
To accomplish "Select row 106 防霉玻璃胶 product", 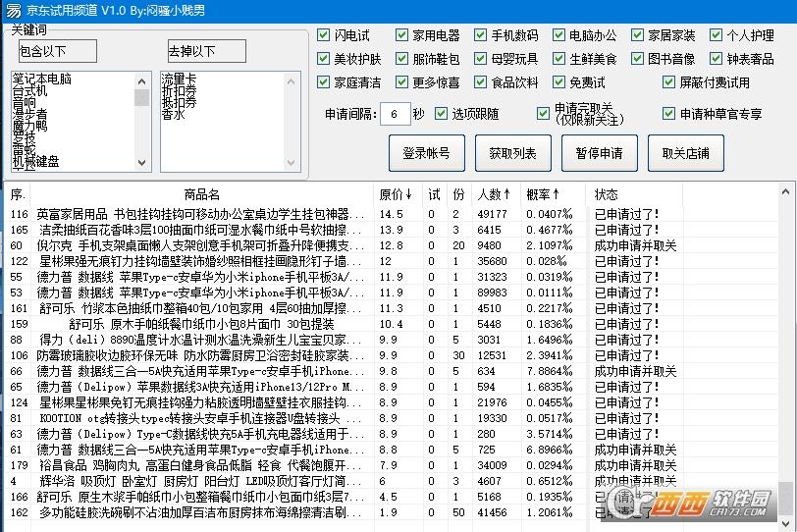I will [391, 355].
